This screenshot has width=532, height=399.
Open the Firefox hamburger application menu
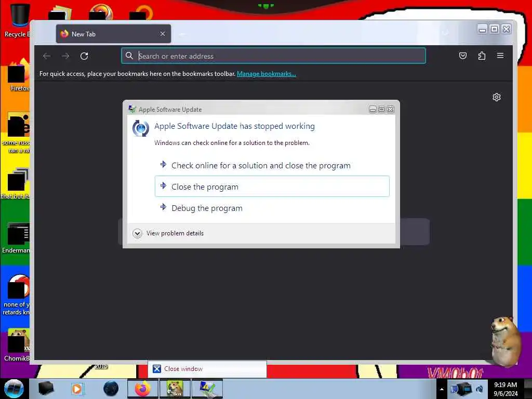(500, 55)
